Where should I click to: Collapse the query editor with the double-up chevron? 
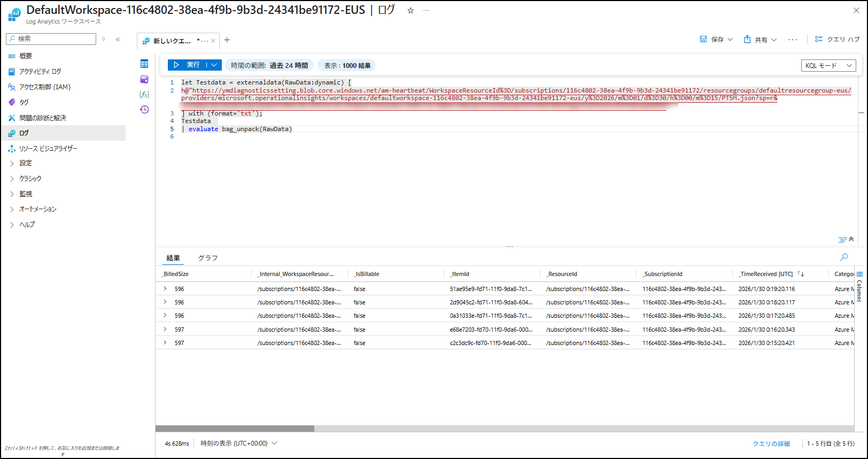pos(851,239)
